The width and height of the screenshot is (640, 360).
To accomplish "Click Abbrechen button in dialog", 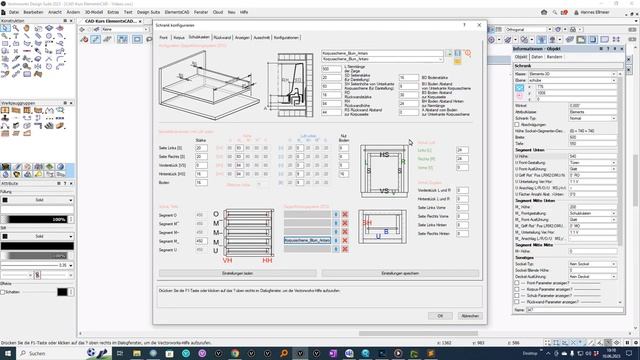I will click(x=470, y=316).
